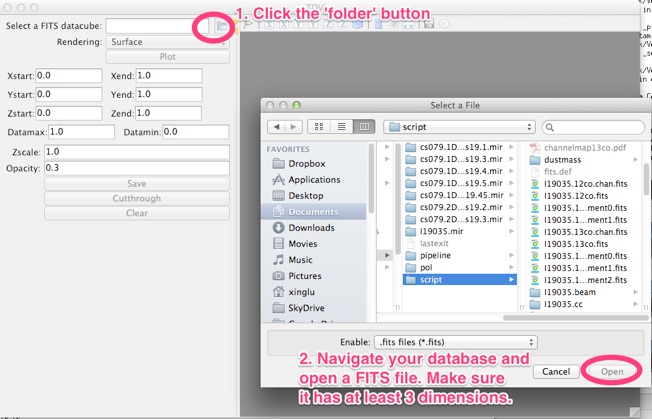The height and width of the screenshot is (419, 652).
Task: Switch to icon view in file dialog
Action: 320,127
